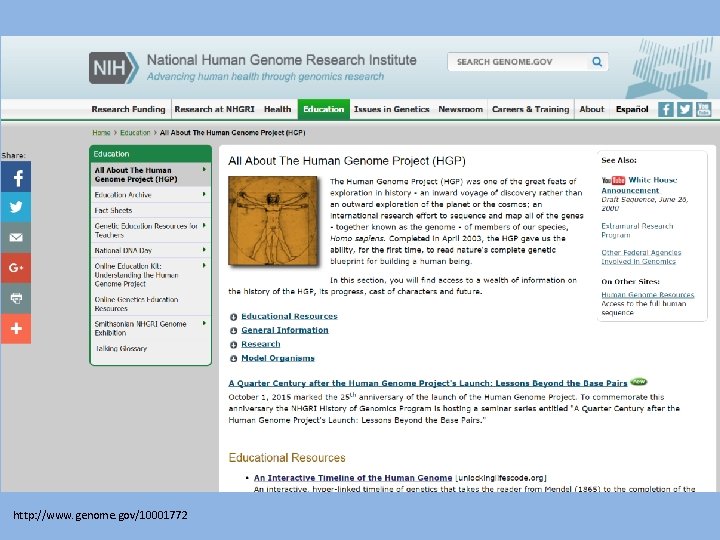Expand National DNA Day submenu arrow
Image resolution: width=720 pixels, height=540 pixels.
pos(204,250)
